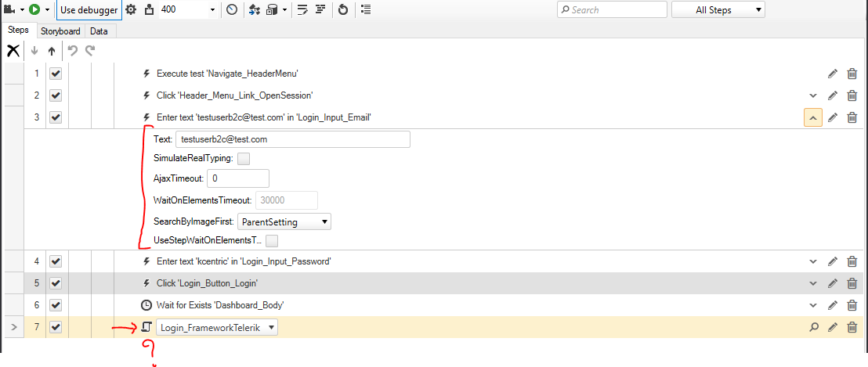
Task: Collapse step 3 properties with the chevron
Action: (x=812, y=117)
